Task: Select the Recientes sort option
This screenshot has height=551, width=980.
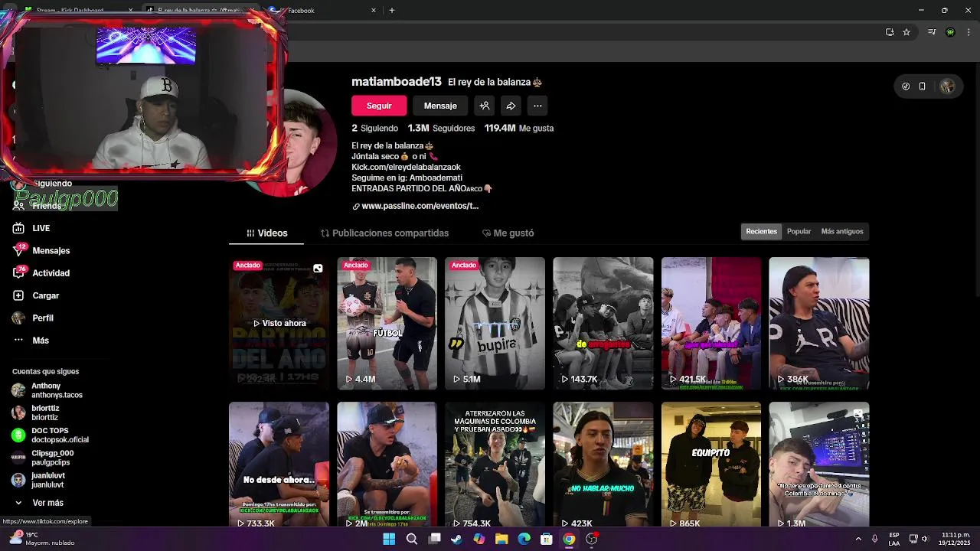Action: tap(761, 231)
